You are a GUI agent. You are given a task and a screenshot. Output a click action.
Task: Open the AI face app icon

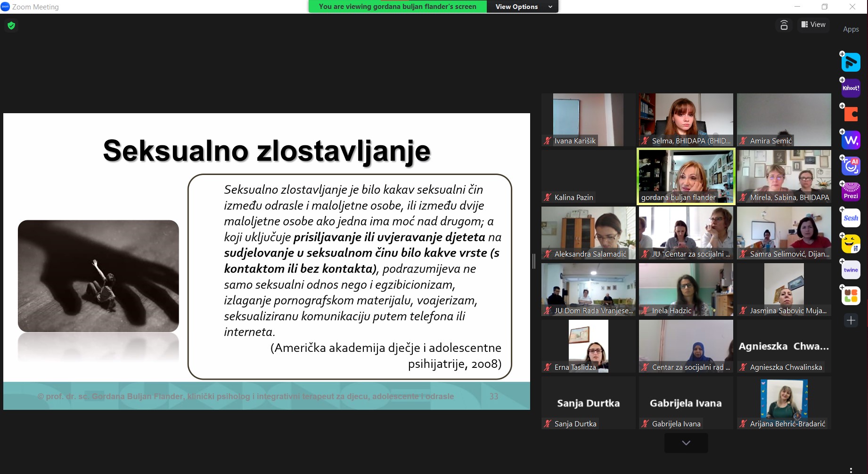click(851, 166)
